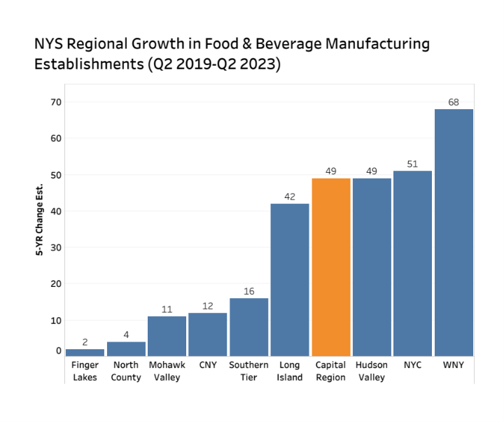Click the NYC bar
Image resolution: width=504 pixels, height=422 pixels.
[412, 263]
